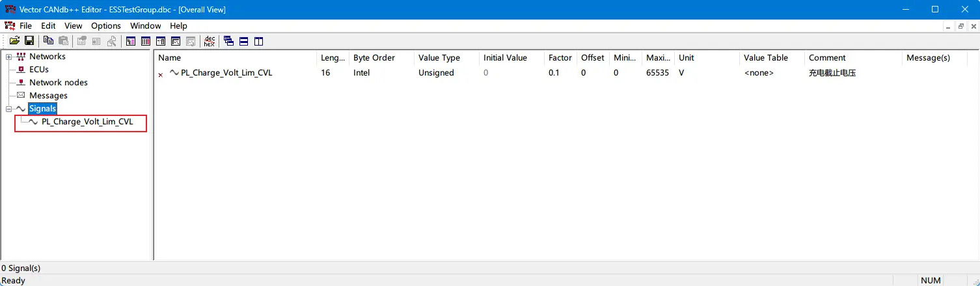The image size is (980, 286).
Task: Expand the Networks tree node
Action: tap(9, 57)
